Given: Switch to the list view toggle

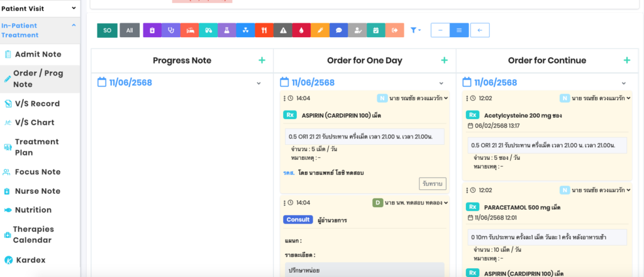Looking at the screenshot, I should [x=459, y=30].
